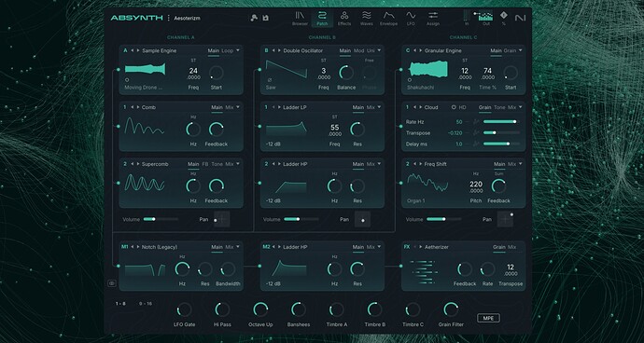
Task: Click the Channel A Volume slider
Action: 161,220
